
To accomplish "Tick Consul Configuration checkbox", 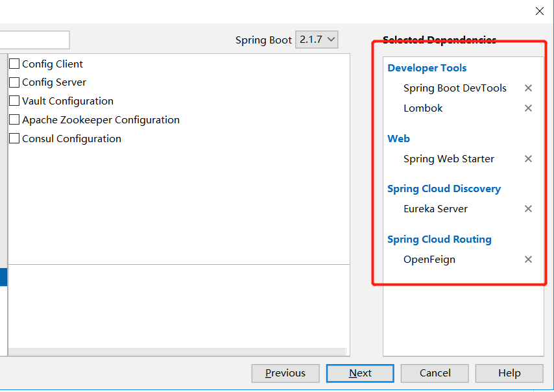I will click(14, 138).
